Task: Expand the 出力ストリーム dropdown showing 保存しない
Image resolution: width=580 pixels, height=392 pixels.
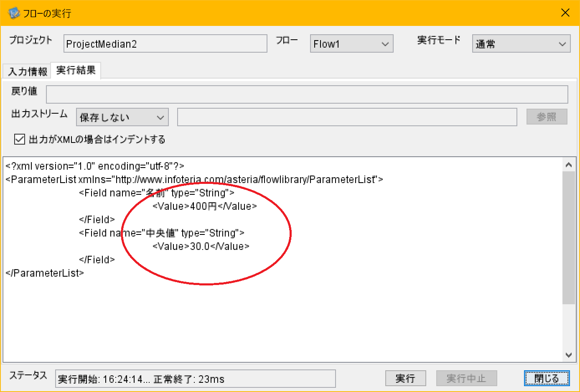Action: (x=122, y=117)
